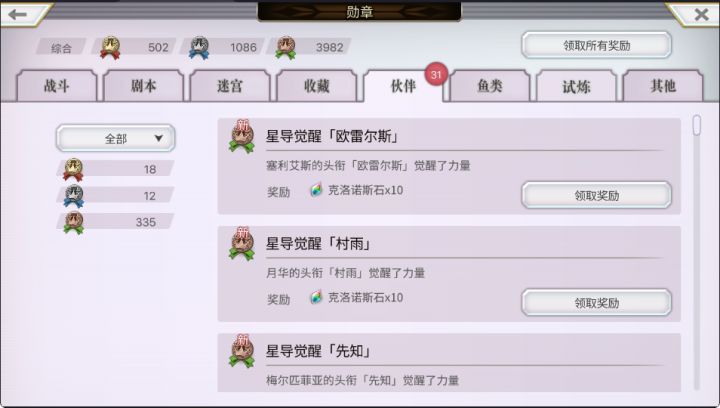720x408 pixels.
Task: Click the medal icon for 星导觉醒「欧雷尔斯」
Action: point(242,137)
